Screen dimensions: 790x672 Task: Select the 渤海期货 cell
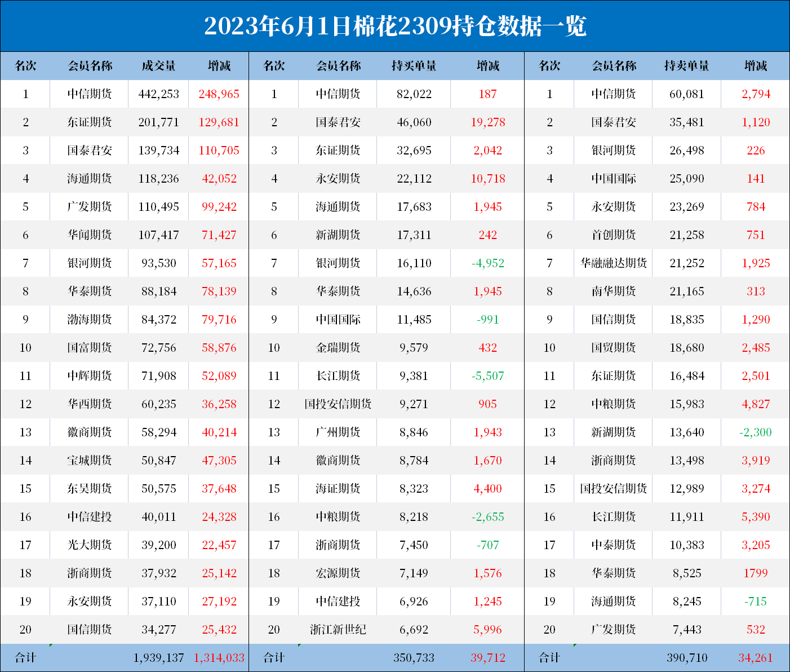(x=90, y=320)
